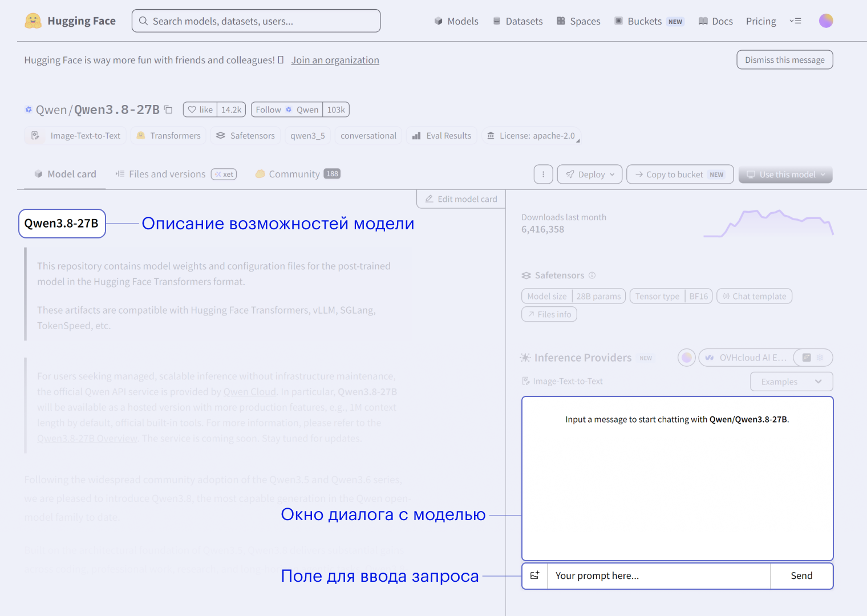Open Docs in the top navigation

716,21
